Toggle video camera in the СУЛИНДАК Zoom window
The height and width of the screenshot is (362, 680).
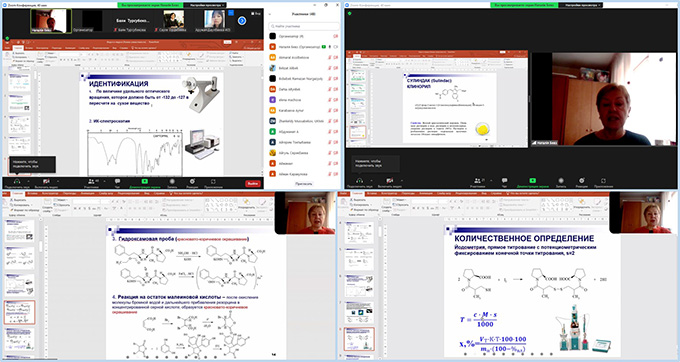tap(389, 180)
